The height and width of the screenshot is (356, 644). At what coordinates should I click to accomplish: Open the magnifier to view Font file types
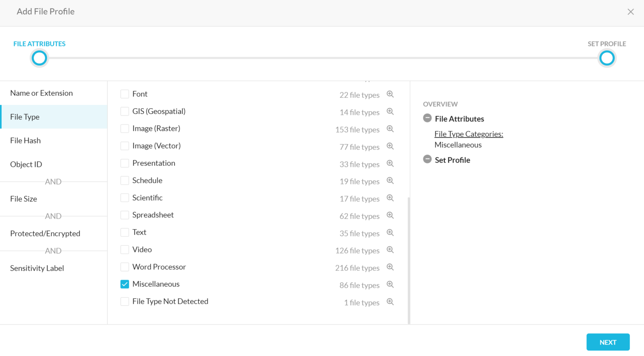click(390, 94)
